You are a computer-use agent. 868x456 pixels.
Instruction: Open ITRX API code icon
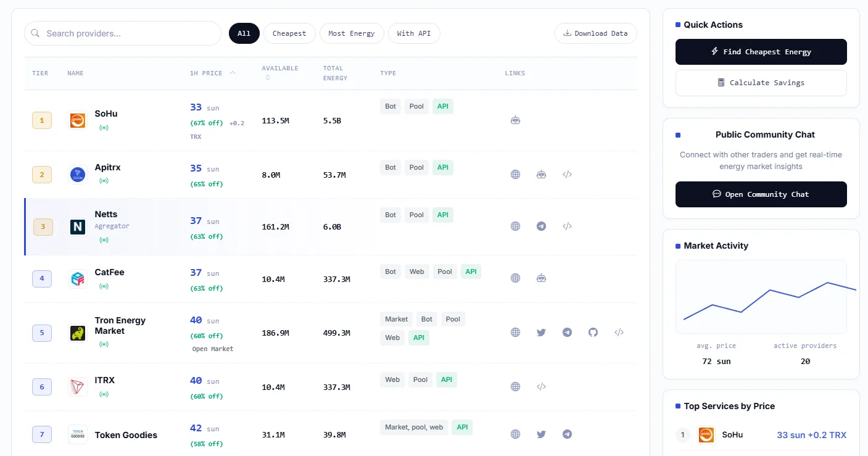541,387
